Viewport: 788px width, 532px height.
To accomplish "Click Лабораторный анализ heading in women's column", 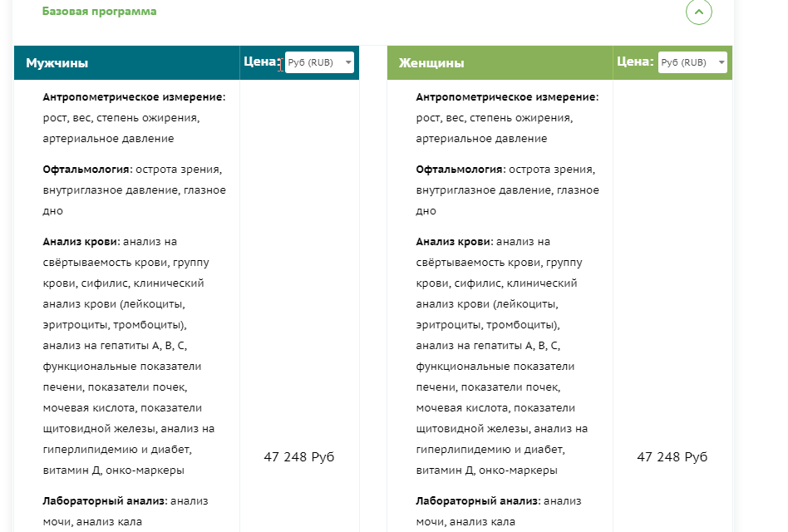I will (x=479, y=501).
